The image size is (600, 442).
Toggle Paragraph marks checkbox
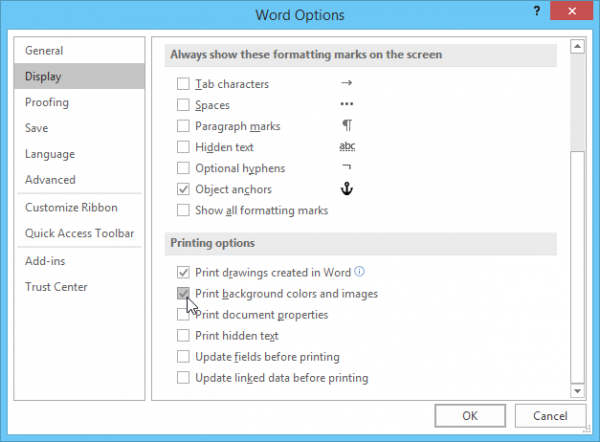pos(183,126)
